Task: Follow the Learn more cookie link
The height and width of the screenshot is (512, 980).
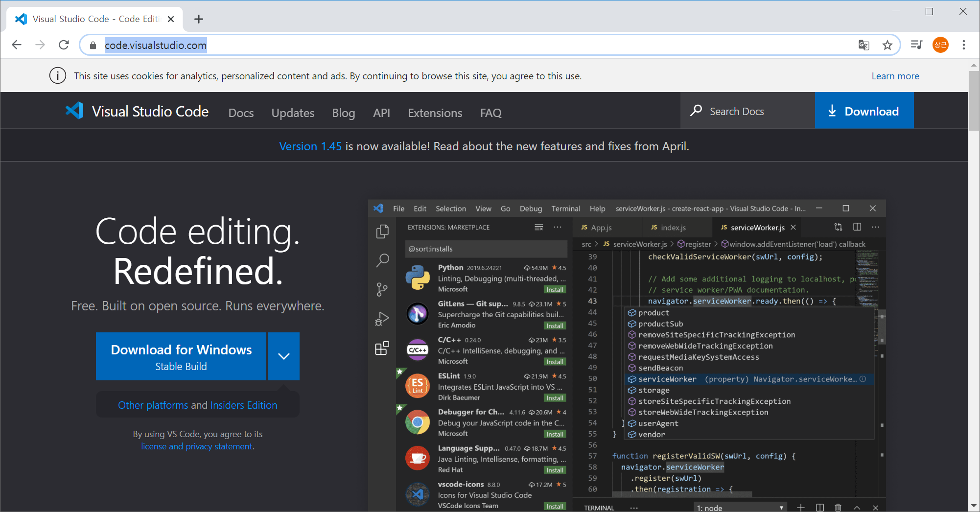Action: tap(895, 76)
